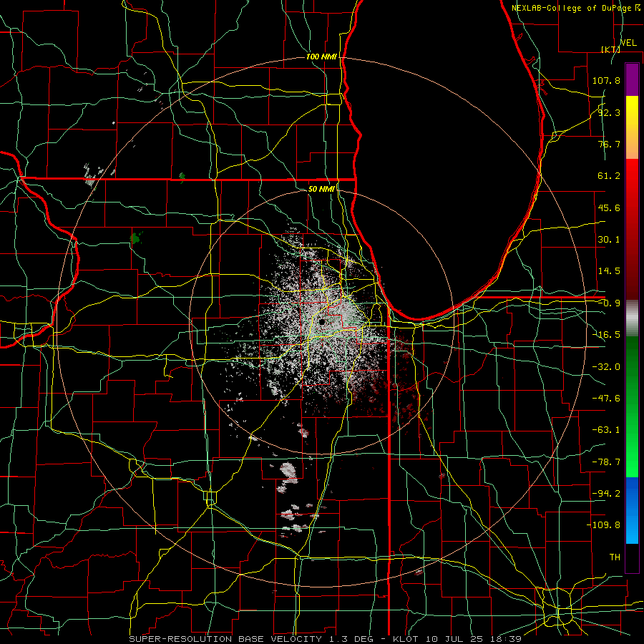Select the -32.0 scale value
Image resolution: width=644 pixels, height=644 pixels.
[x=606, y=367]
